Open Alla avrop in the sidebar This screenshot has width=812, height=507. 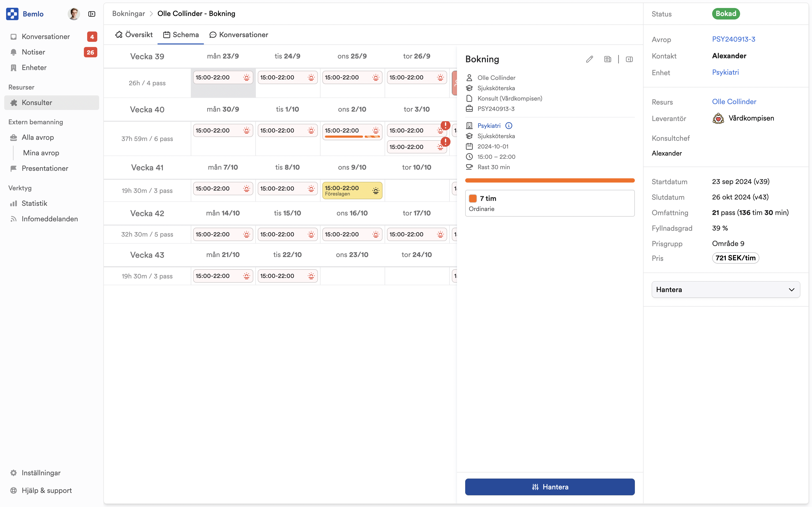pyautogui.click(x=52, y=137)
